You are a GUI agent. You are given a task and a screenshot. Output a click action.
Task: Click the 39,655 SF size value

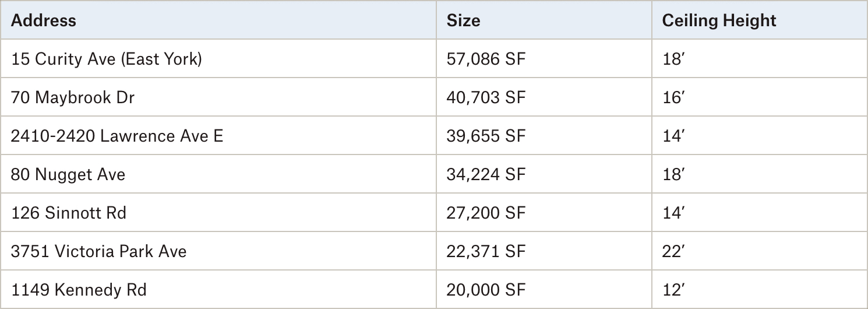tap(485, 136)
